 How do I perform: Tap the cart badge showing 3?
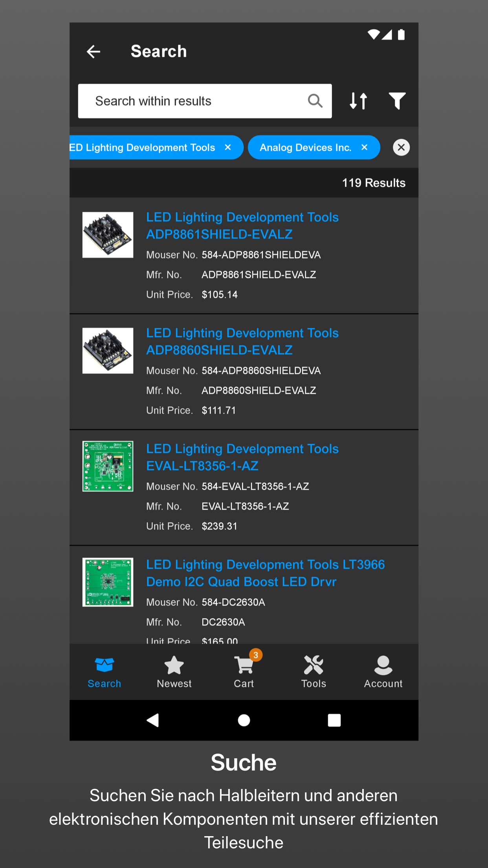(256, 655)
